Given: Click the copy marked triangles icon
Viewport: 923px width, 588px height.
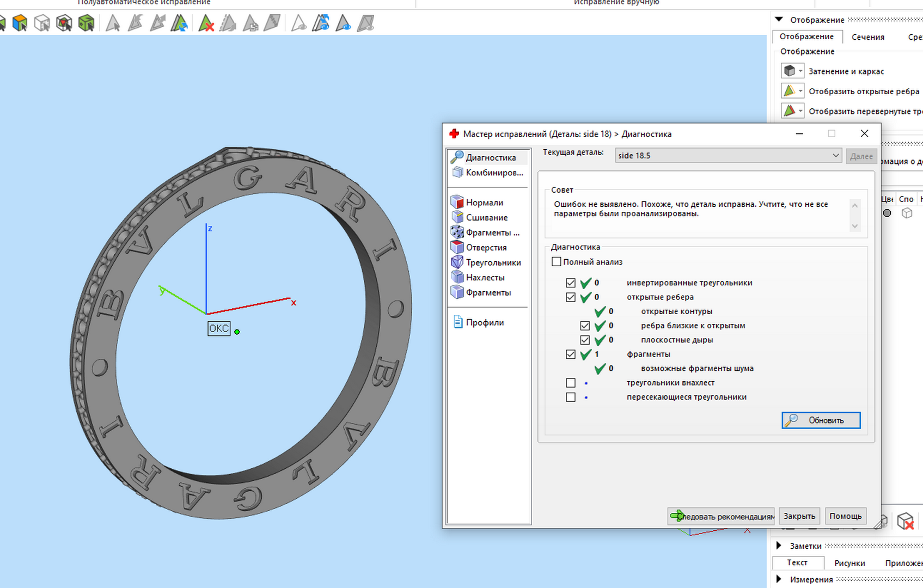Looking at the screenshot, I should (x=250, y=23).
